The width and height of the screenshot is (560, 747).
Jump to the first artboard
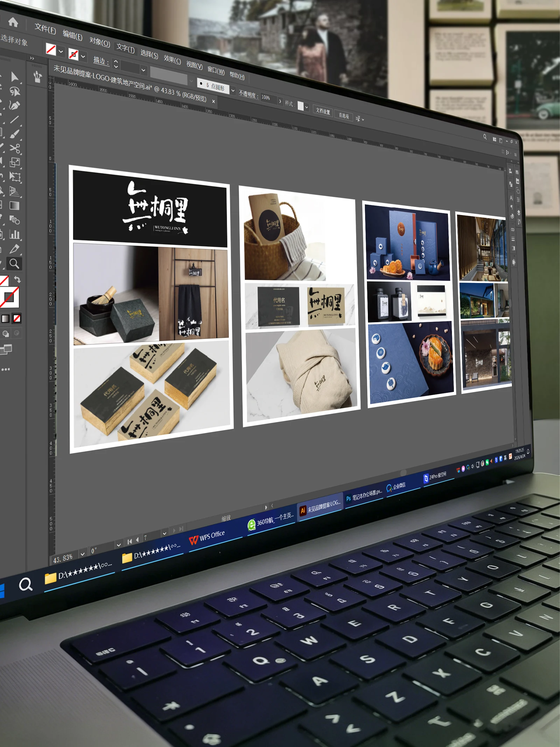(130, 542)
